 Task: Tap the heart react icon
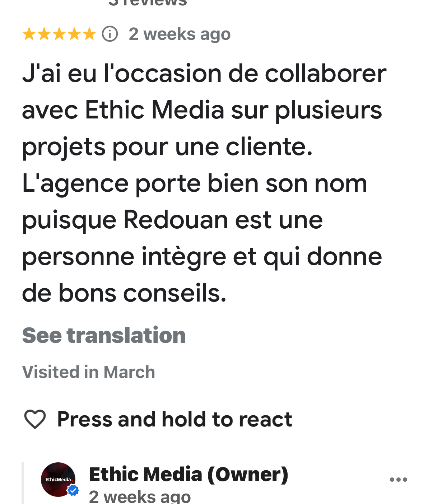coord(35,419)
